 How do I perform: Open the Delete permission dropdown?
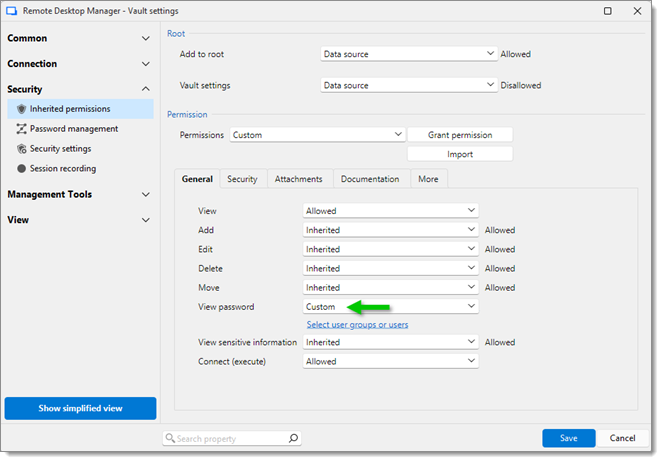coord(391,269)
